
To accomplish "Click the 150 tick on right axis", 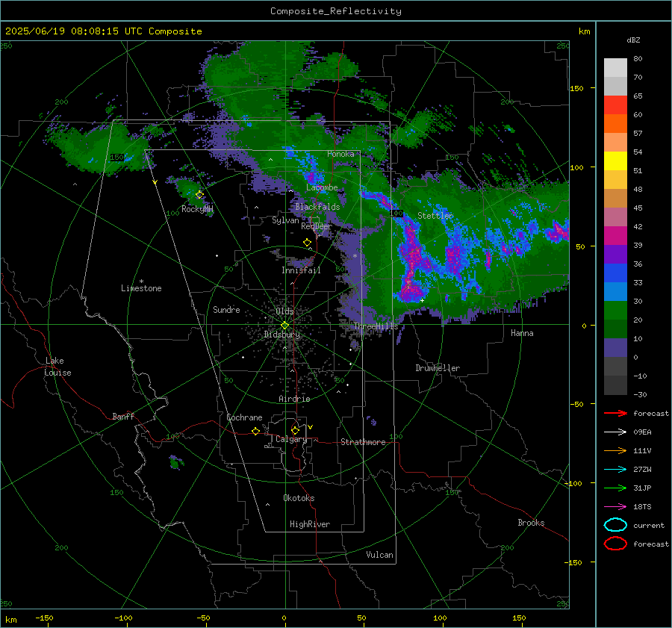I will [x=577, y=88].
